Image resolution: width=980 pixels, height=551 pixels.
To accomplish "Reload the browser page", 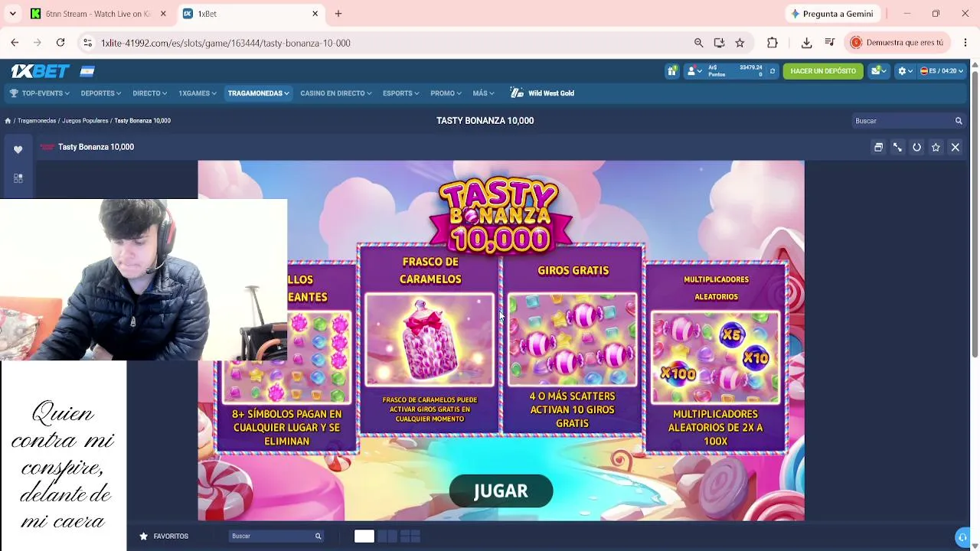I will pos(60,43).
